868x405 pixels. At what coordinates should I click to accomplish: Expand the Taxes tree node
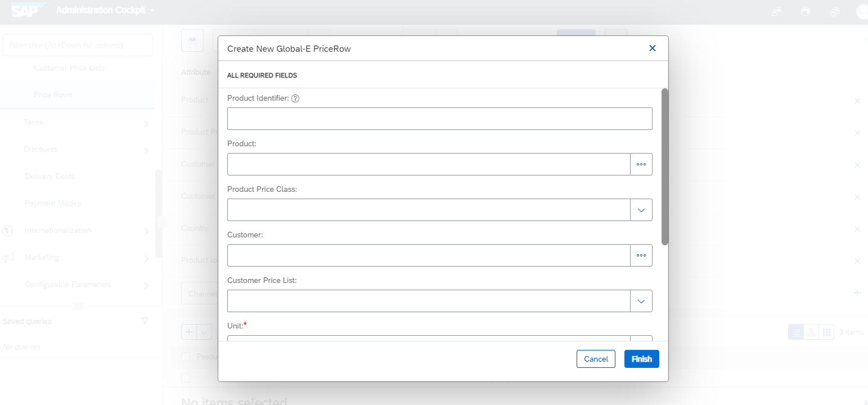[x=146, y=123]
